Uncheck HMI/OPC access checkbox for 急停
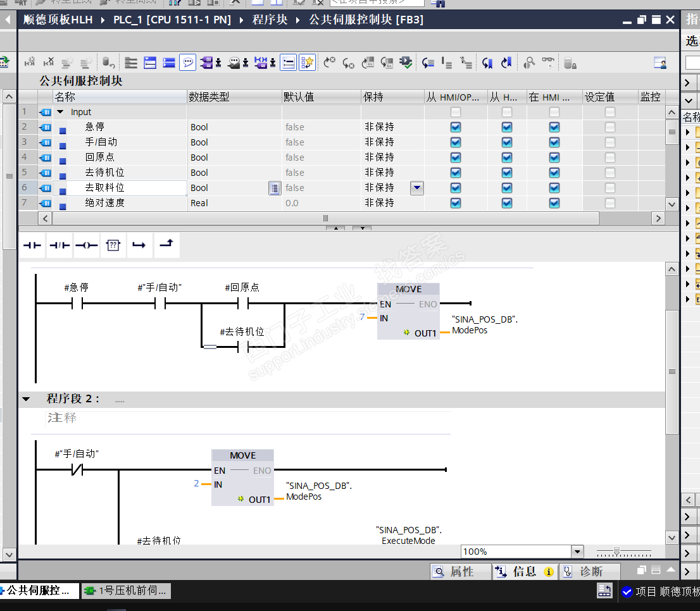Viewport: 700px width, 611px height. pos(456,127)
